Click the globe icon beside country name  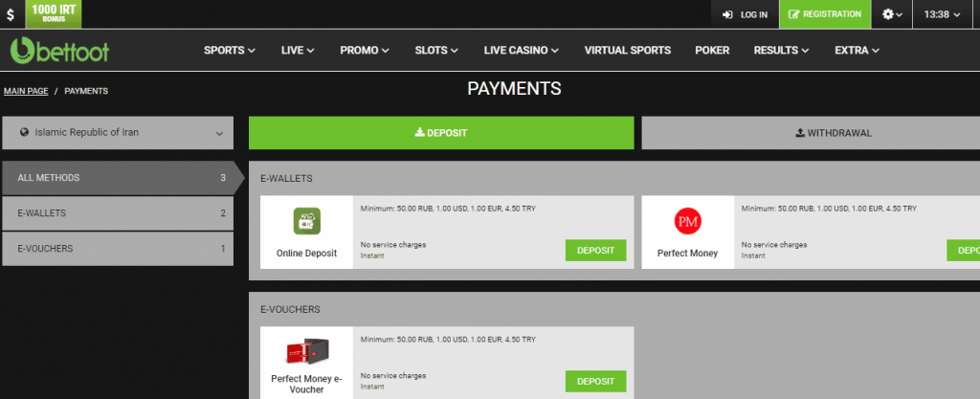(23, 133)
